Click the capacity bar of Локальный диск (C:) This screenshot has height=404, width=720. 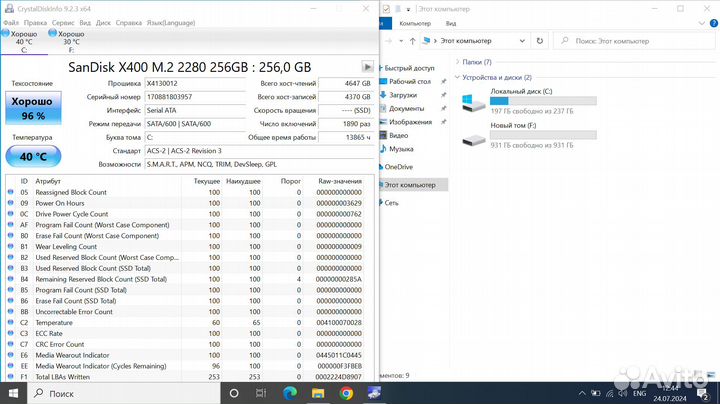click(543, 101)
